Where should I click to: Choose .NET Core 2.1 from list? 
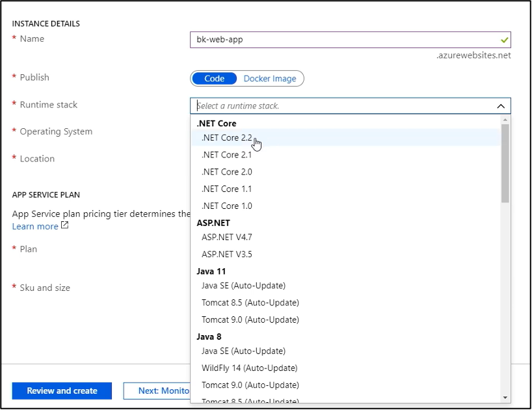[226, 155]
